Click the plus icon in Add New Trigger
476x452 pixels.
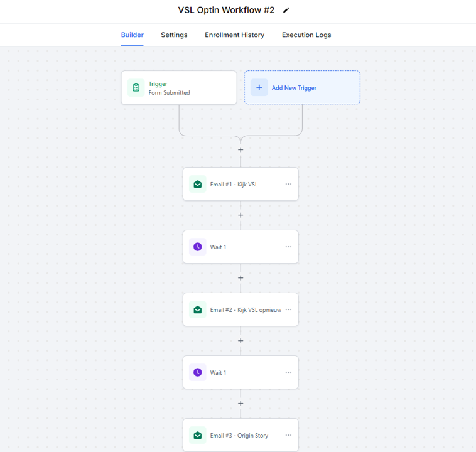pyautogui.click(x=259, y=88)
